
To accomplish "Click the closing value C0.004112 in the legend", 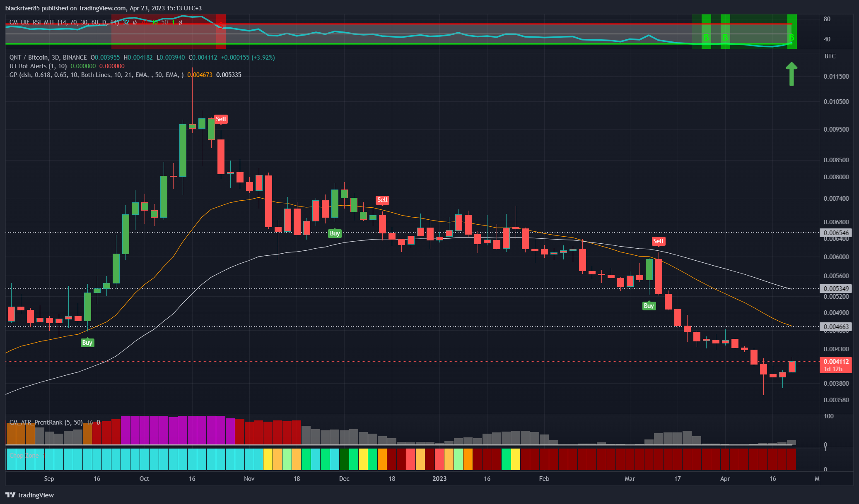I will click(x=203, y=58).
